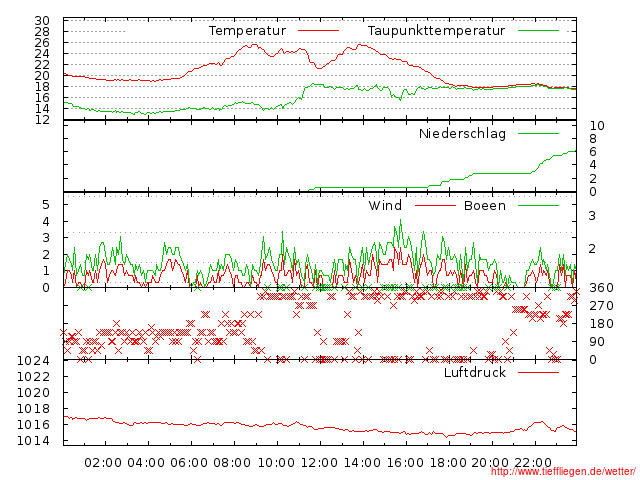The image size is (640, 480).
Task: Open the tieffliegen.de/wetter link
Action: [x=563, y=472]
